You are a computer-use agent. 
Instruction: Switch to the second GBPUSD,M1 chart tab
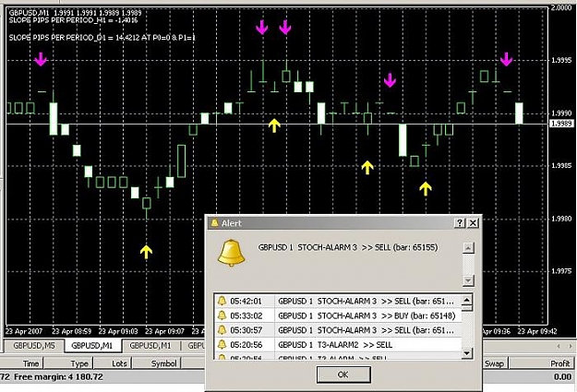[x=150, y=345]
